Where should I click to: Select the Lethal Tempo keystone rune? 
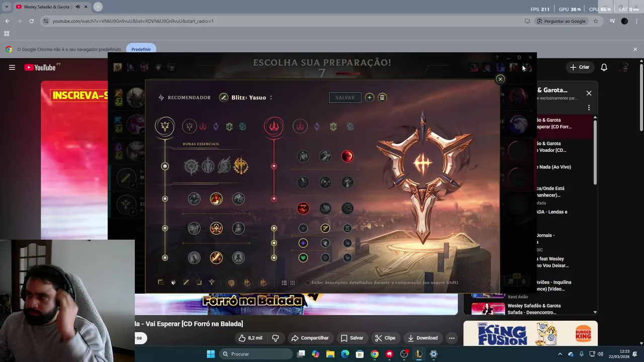pyautogui.click(x=208, y=166)
